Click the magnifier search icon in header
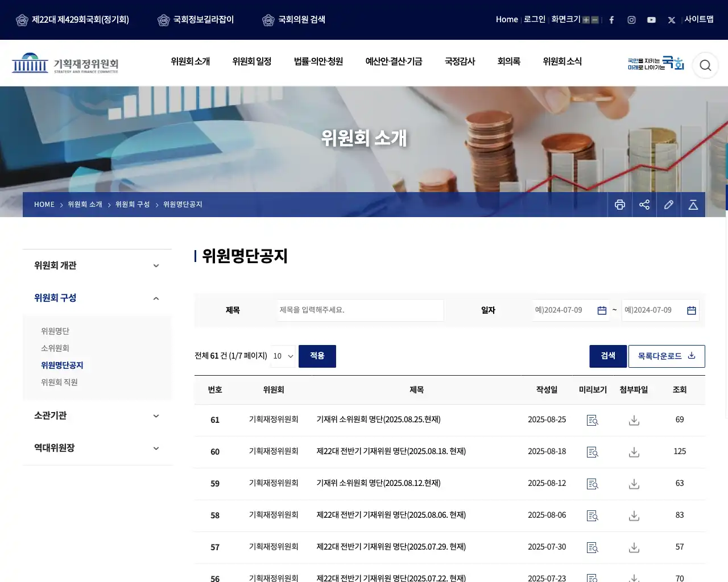 [705, 65]
